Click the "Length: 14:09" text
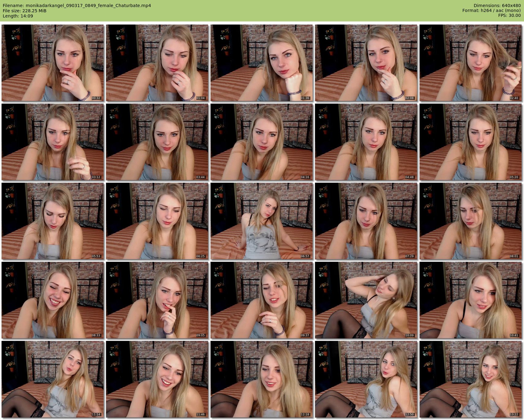Screen dimensions: 524x420 pyautogui.click(x=18, y=16)
